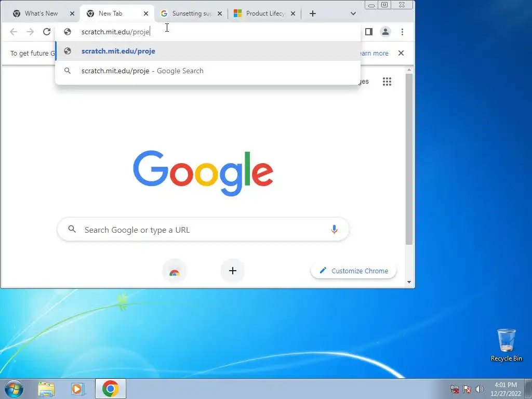The width and height of the screenshot is (532, 399).
Task: Dismiss the update info bar
Action: 401,54
